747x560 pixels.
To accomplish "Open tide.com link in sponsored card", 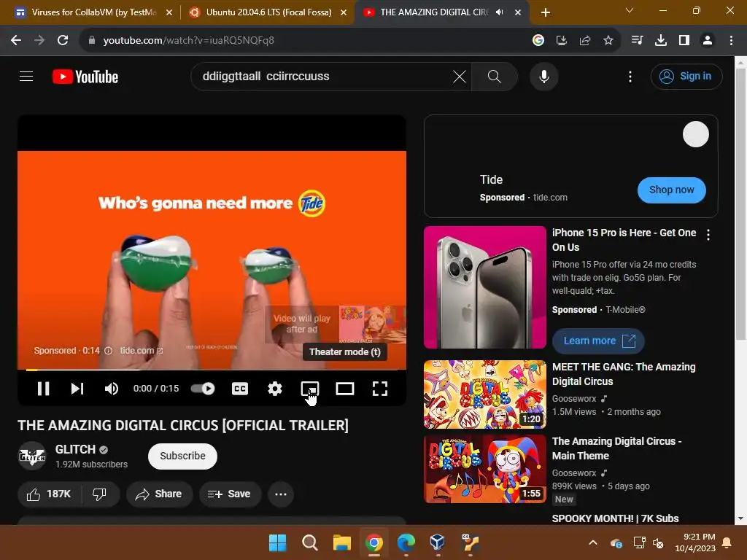I will pyautogui.click(x=550, y=198).
